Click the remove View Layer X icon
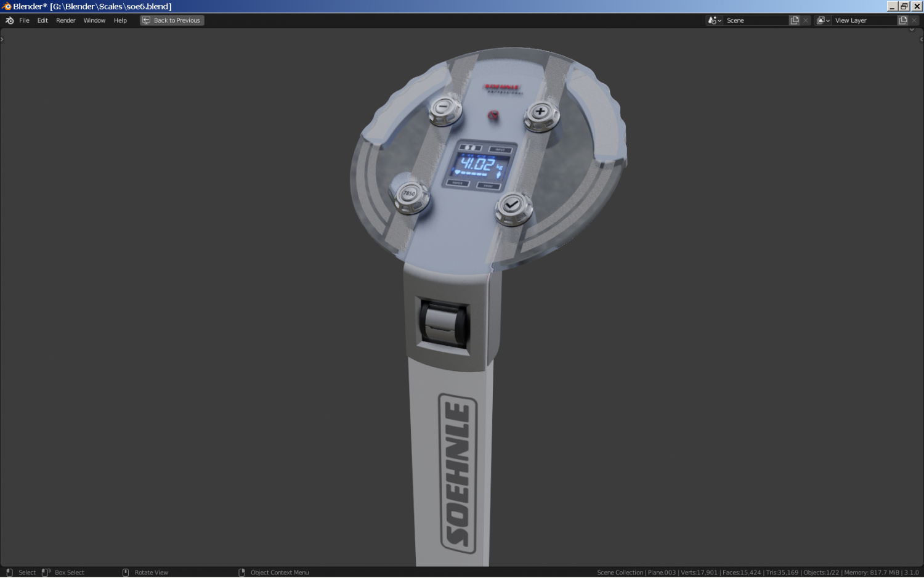The height and width of the screenshot is (578, 924). point(914,20)
